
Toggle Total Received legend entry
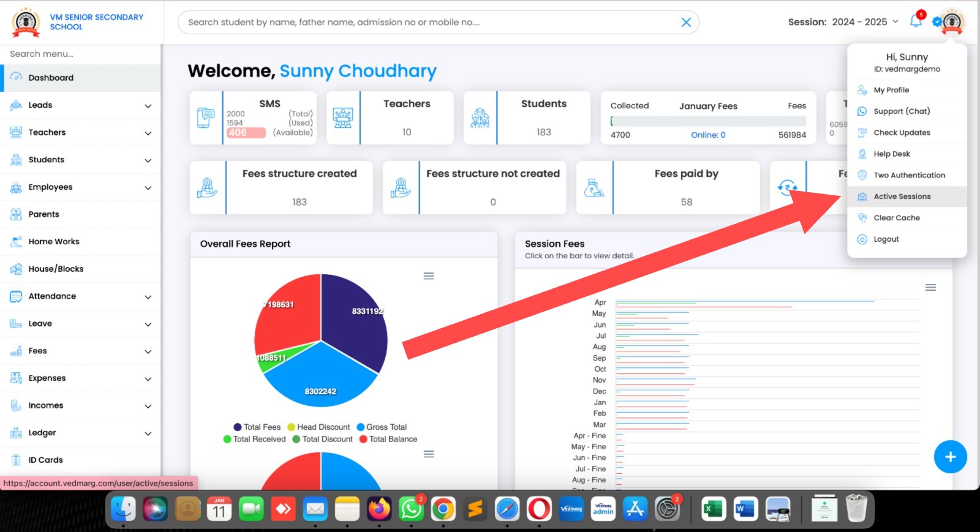tap(255, 439)
